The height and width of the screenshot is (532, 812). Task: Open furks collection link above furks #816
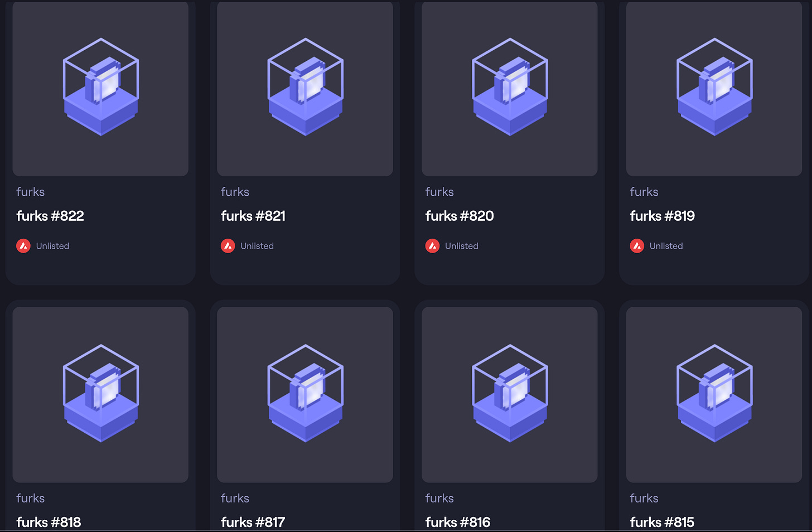[440, 498]
